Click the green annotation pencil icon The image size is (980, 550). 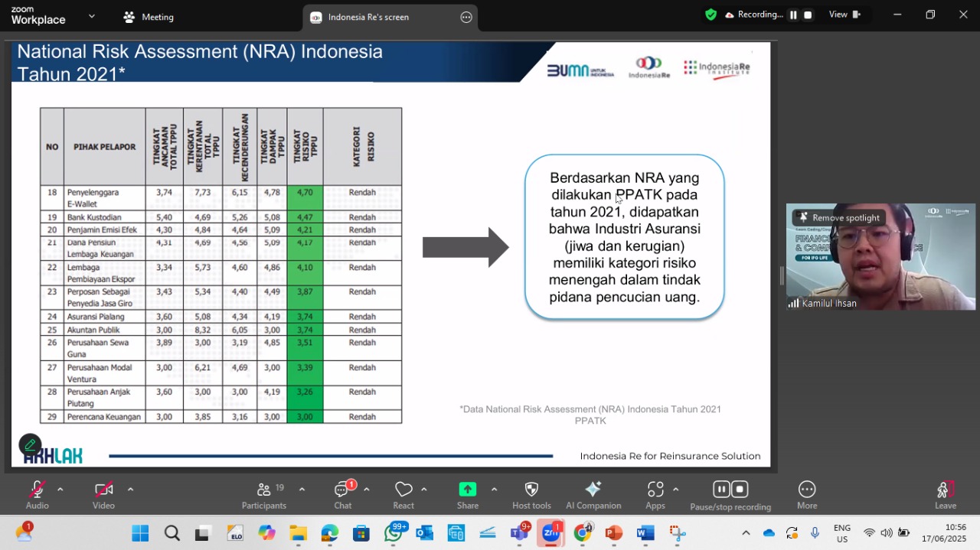(30, 444)
